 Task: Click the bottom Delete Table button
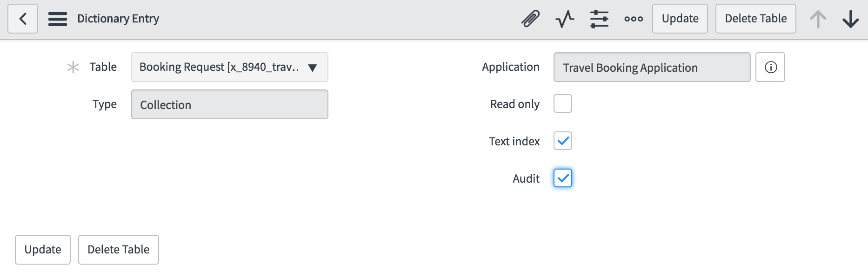pyautogui.click(x=119, y=250)
